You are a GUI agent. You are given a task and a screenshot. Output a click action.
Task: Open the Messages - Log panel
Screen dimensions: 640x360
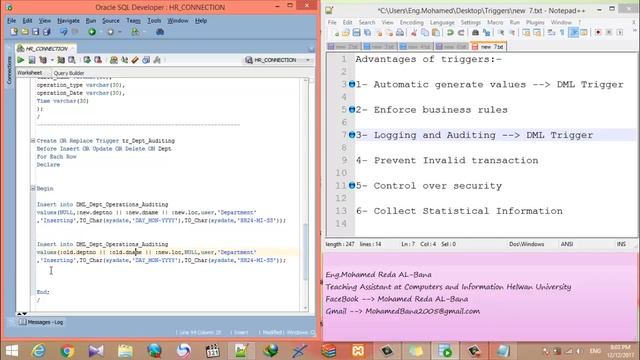pyautogui.click(x=41, y=322)
